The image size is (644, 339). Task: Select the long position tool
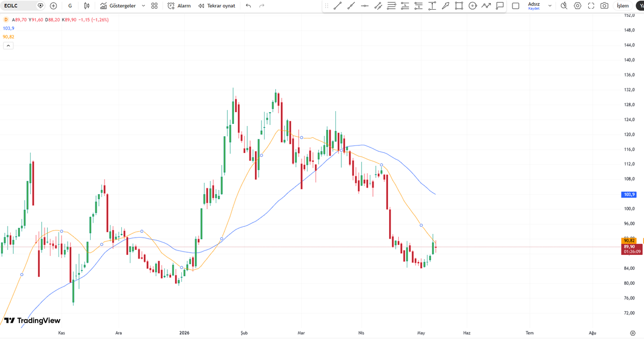405,6
